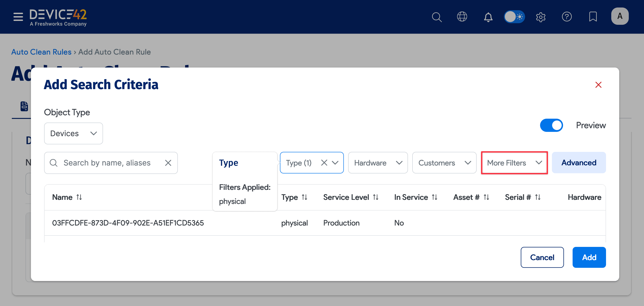Viewport: 644px width, 306px height.
Task: Click the bookmark icon
Action: click(593, 17)
